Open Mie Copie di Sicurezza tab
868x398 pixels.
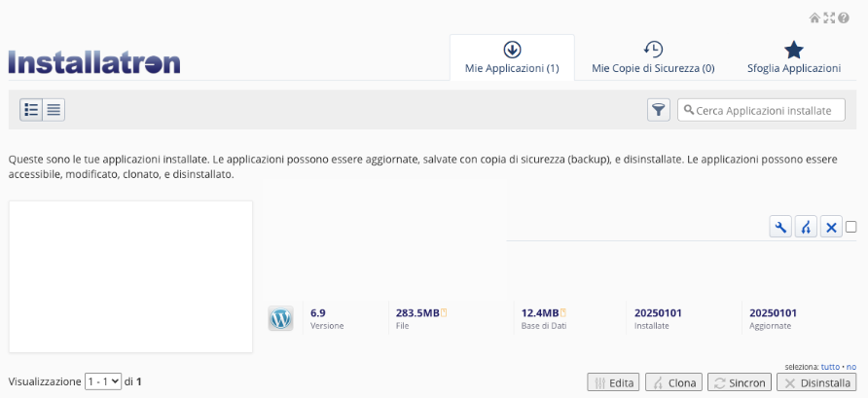pos(653,57)
